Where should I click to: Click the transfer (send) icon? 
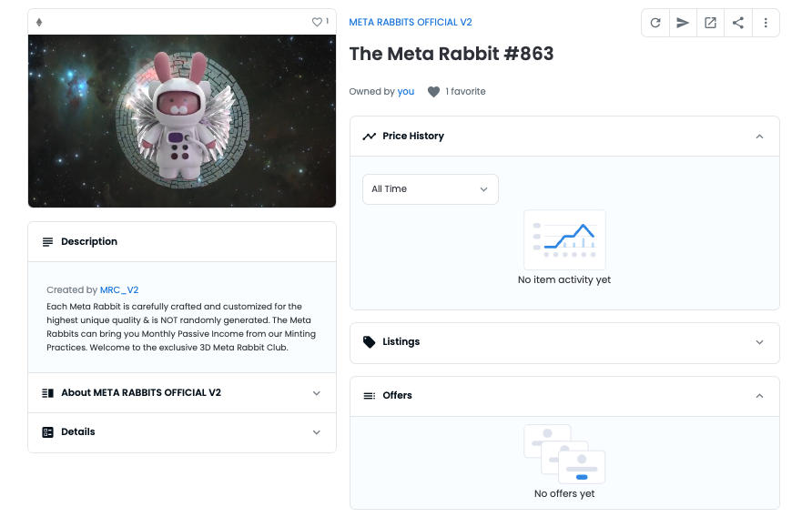pyautogui.click(x=683, y=23)
